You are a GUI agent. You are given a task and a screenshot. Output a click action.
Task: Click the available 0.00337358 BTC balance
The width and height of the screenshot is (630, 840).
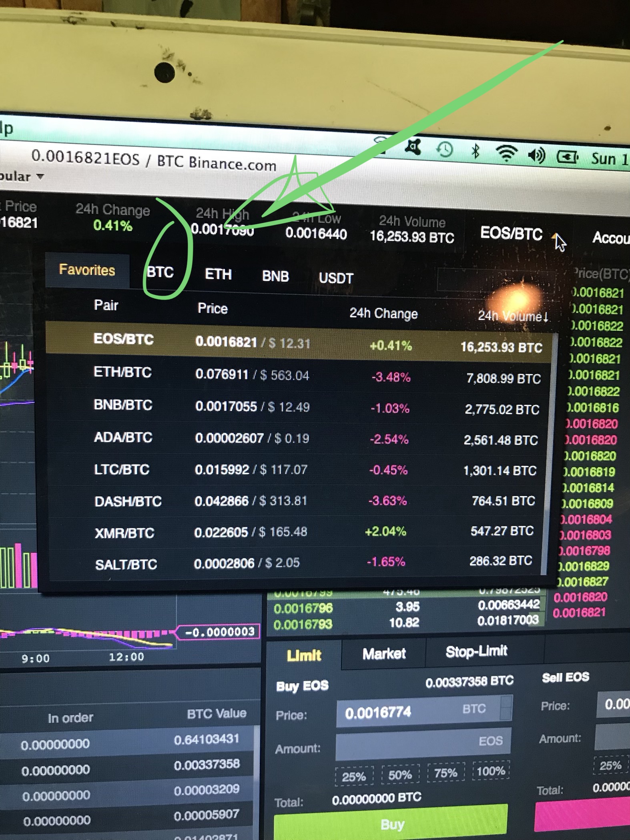(469, 682)
